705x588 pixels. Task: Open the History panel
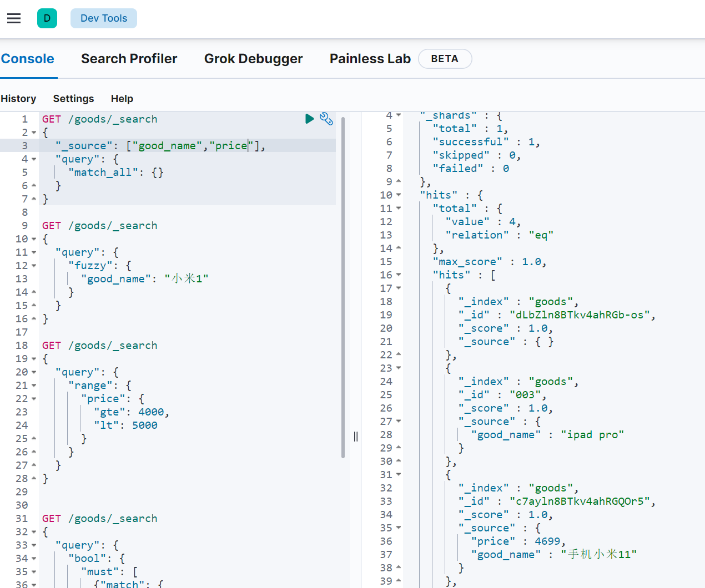[x=18, y=99]
